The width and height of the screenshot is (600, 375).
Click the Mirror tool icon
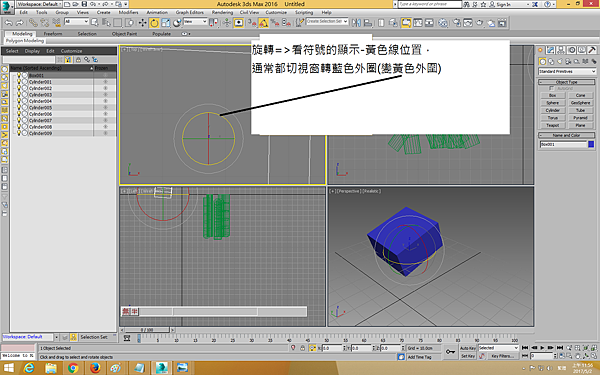[x=356, y=23]
